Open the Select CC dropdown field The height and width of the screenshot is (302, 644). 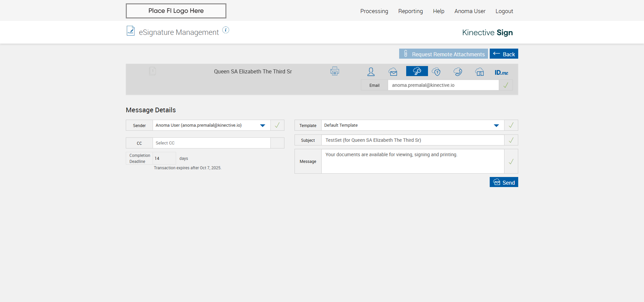tap(212, 143)
